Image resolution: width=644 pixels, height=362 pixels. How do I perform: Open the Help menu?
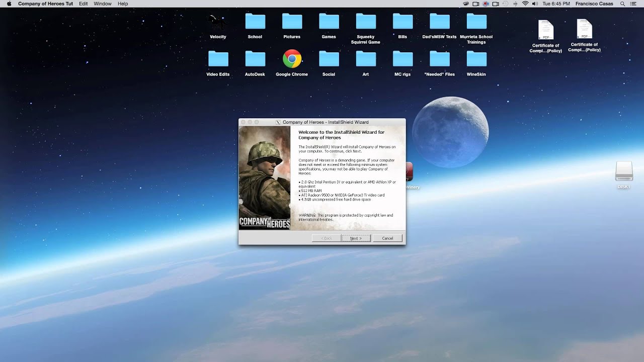pos(123,4)
